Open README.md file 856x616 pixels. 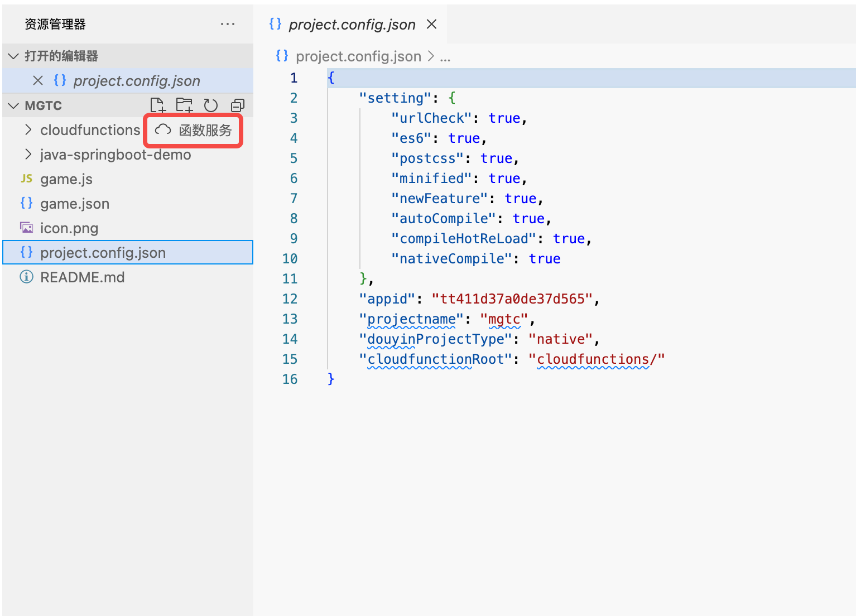pos(82,277)
